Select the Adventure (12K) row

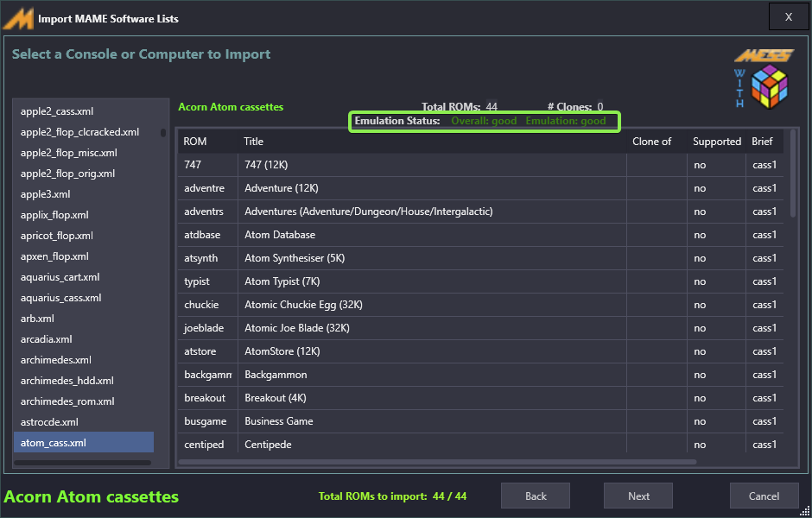[x=480, y=188]
